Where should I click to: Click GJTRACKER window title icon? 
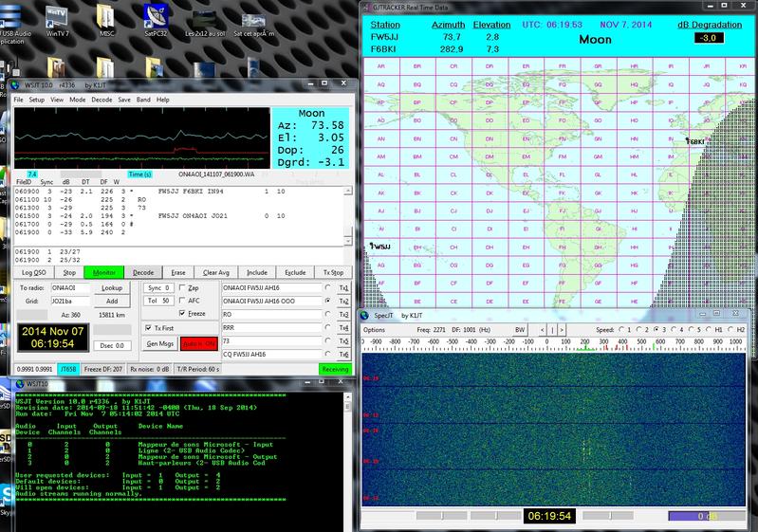coord(367,8)
